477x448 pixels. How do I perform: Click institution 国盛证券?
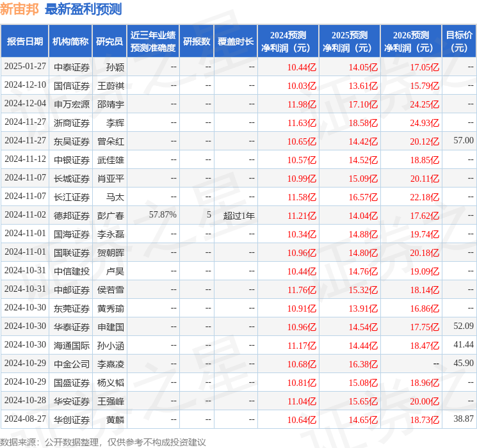pyautogui.click(x=72, y=383)
